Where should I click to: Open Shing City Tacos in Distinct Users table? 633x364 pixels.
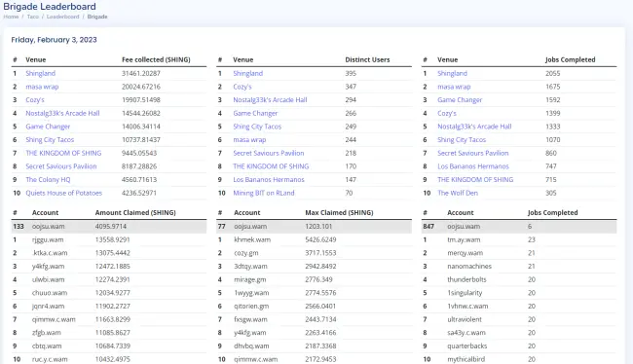pyautogui.click(x=257, y=127)
